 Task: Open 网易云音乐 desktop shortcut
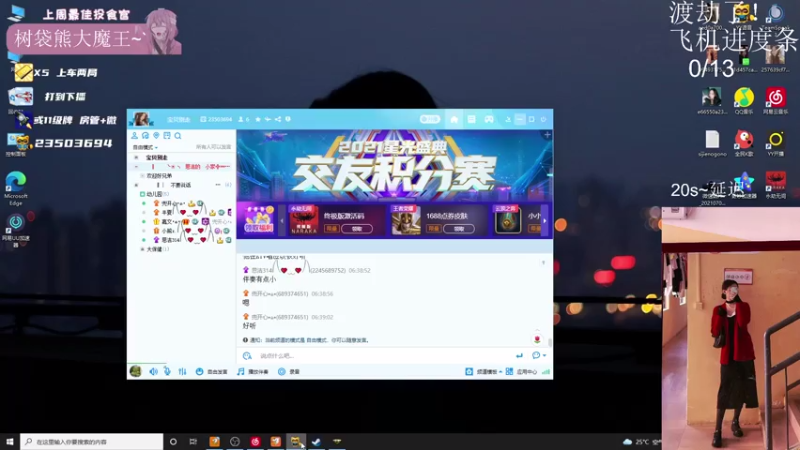[776, 101]
